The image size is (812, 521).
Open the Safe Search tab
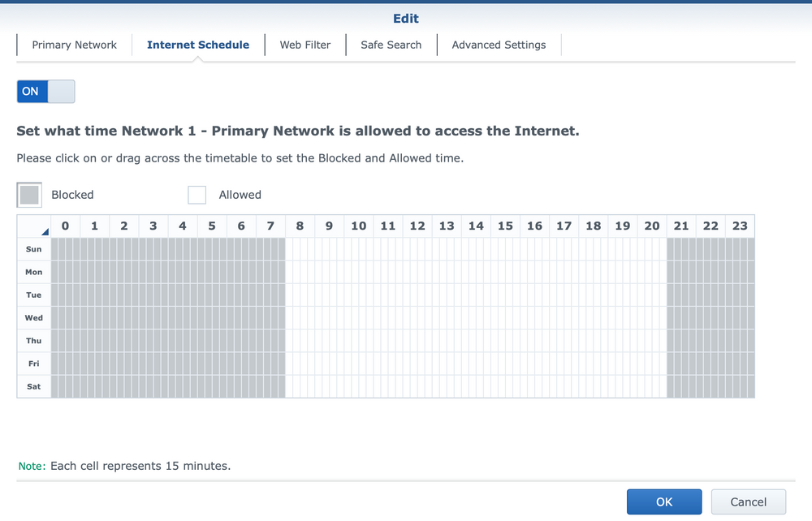pos(391,45)
